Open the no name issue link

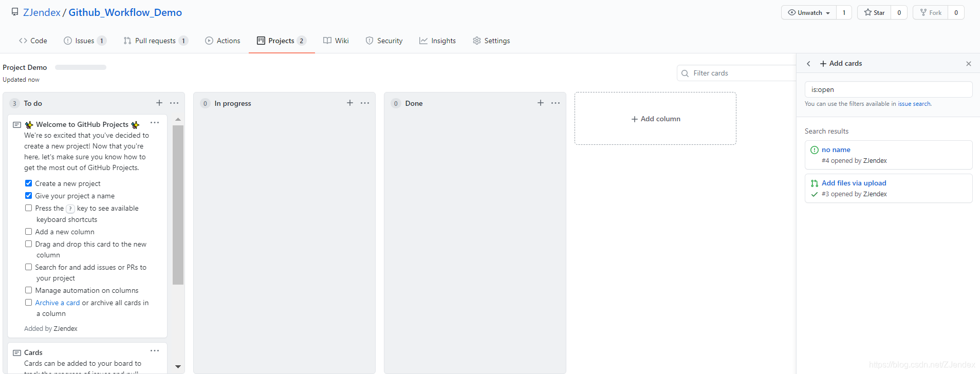click(836, 149)
